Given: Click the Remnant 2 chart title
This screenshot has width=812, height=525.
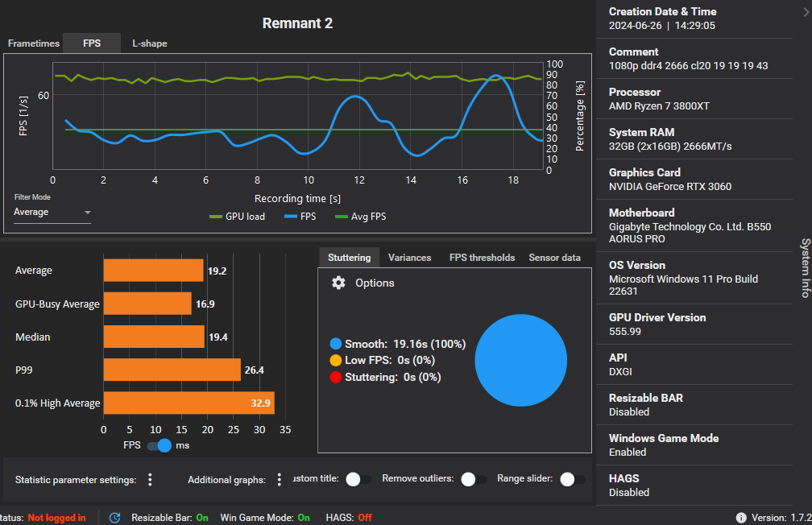Looking at the screenshot, I should pyautogui.click(x=297, y=23).
